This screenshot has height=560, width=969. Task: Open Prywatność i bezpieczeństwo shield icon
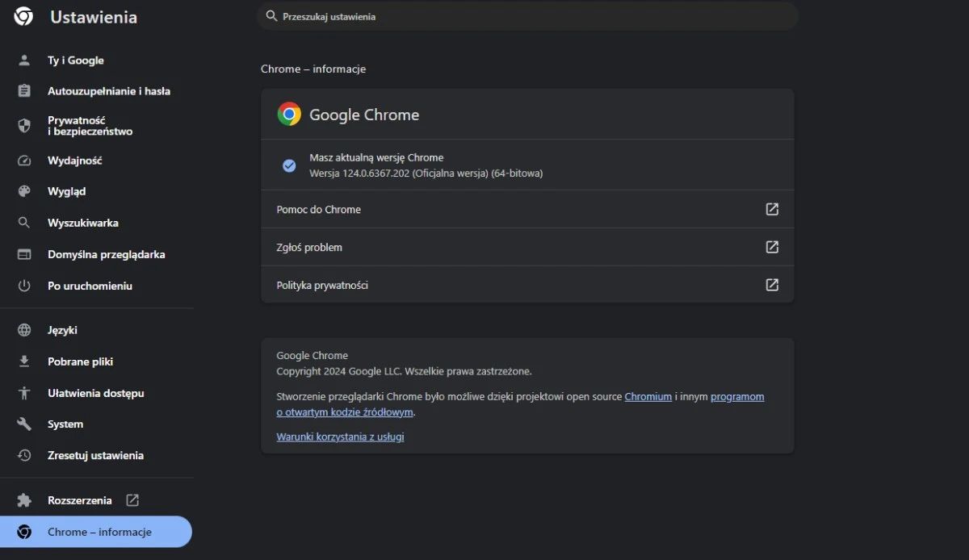23,125
